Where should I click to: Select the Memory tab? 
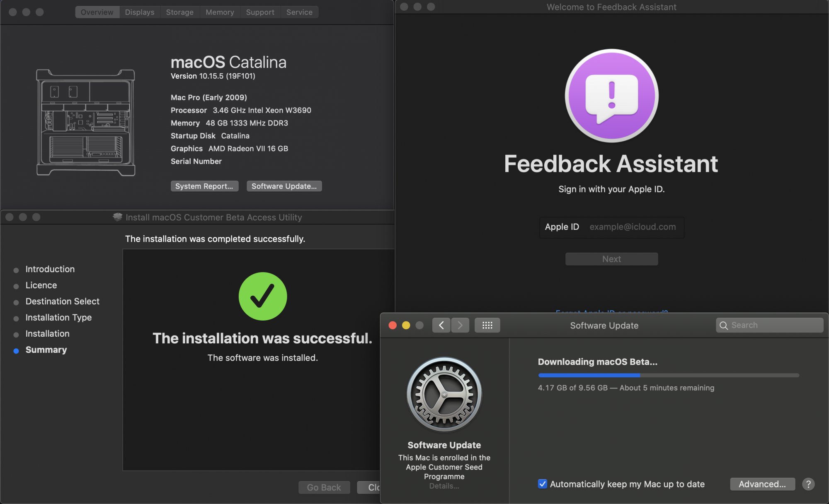[x=220, y=12]
